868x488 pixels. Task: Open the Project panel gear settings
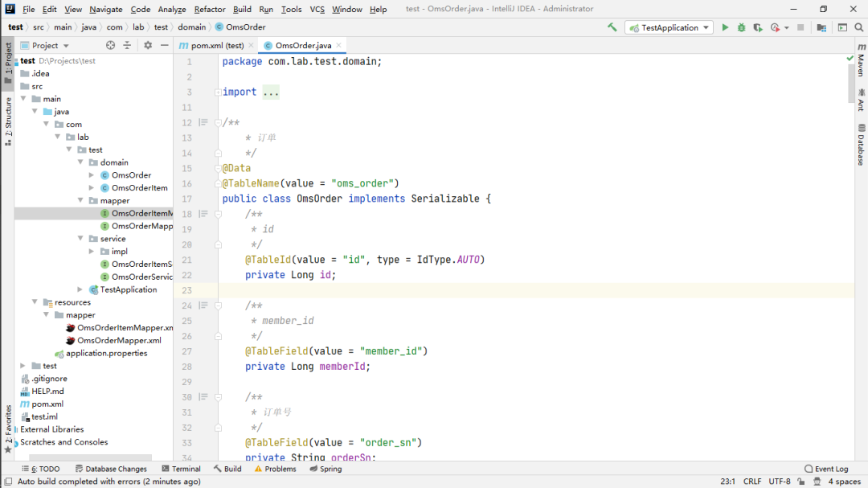(148, 46)
